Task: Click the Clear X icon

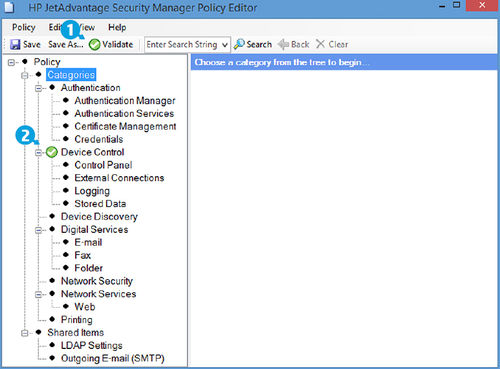Action: (320, 44)
